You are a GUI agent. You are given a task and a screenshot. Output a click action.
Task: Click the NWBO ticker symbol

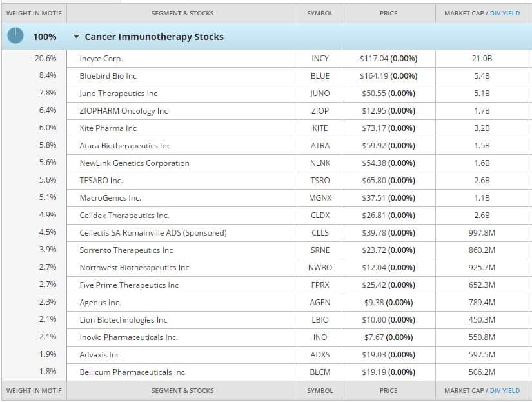[x=320, y=268]
